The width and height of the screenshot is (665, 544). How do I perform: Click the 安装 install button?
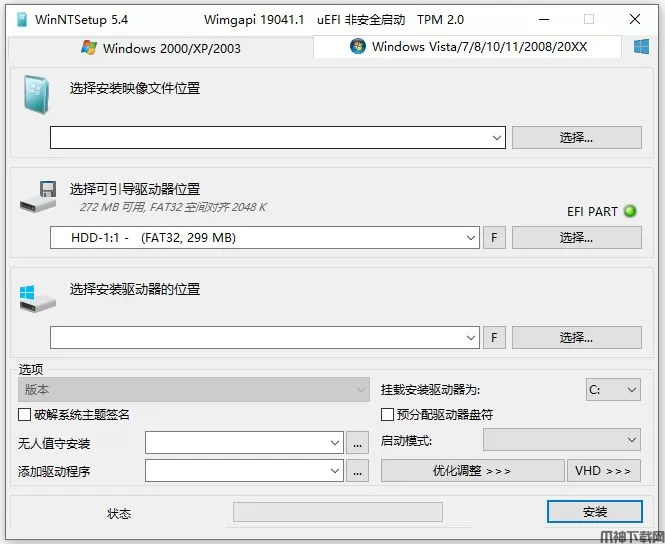(595, 511)
